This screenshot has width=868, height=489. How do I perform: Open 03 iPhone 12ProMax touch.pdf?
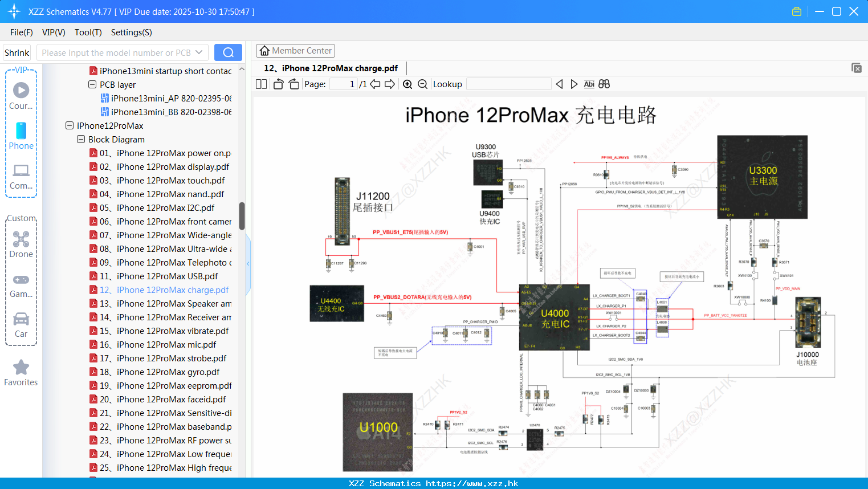click(157, 180)
